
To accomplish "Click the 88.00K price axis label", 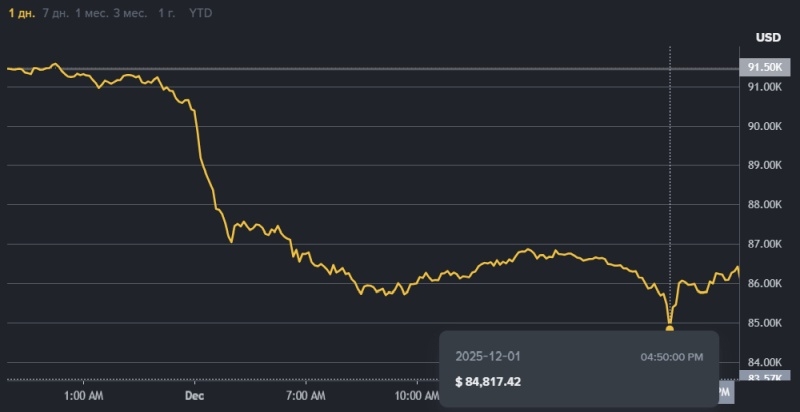I will [x=764, y=205].
